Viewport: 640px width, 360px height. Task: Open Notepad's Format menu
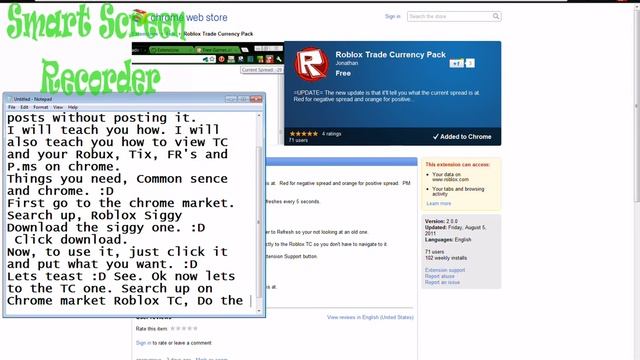click(x=40, y=107)
